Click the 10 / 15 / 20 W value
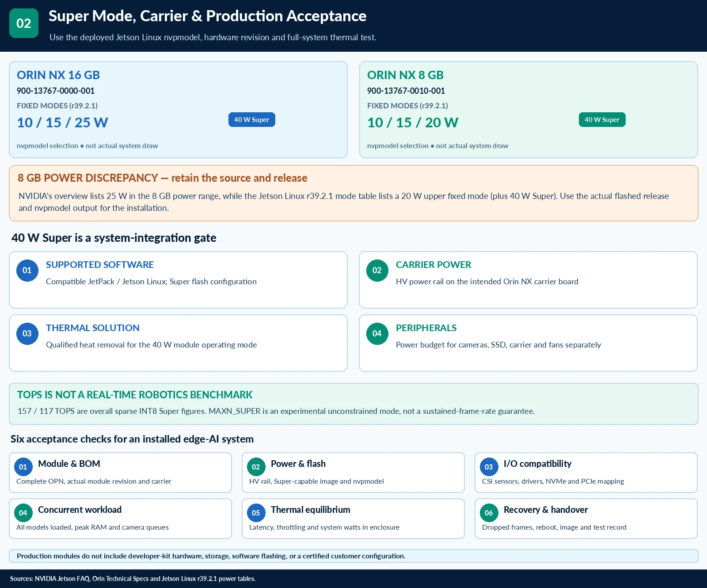The width and height of the screenshot is (707, 588). (413, 122)
